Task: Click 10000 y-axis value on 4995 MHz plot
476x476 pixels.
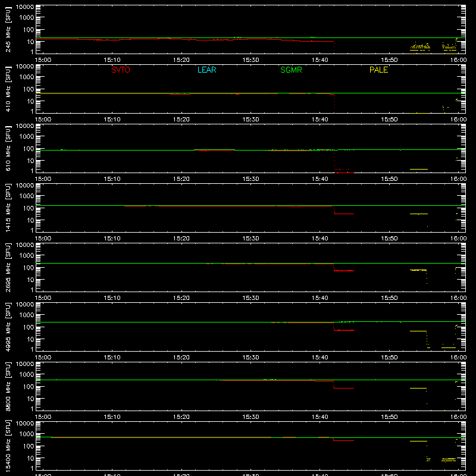Action: pyautogui.click(x=25, y=305)
